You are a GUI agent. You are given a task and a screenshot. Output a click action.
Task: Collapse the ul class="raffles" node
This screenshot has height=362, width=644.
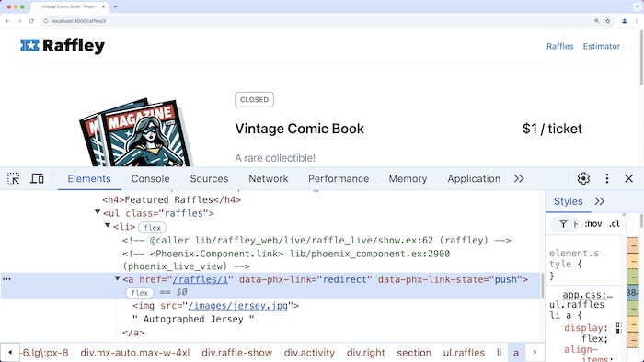click(98, 212)
